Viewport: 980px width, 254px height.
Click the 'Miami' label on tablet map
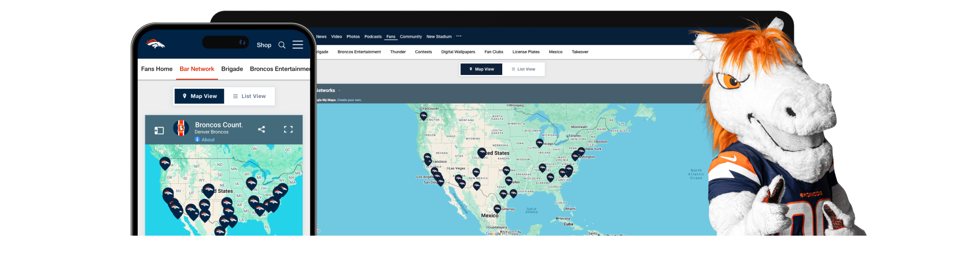tap(570, 209)
